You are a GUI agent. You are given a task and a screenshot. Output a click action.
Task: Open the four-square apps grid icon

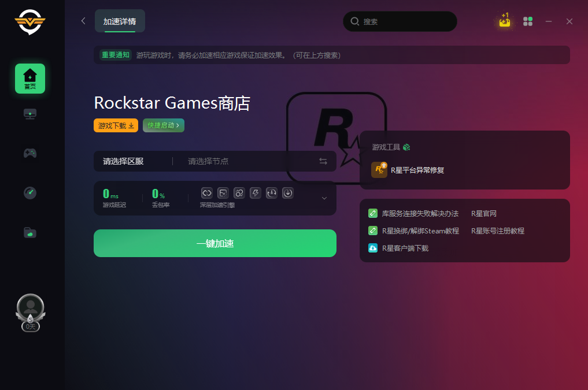528,21
